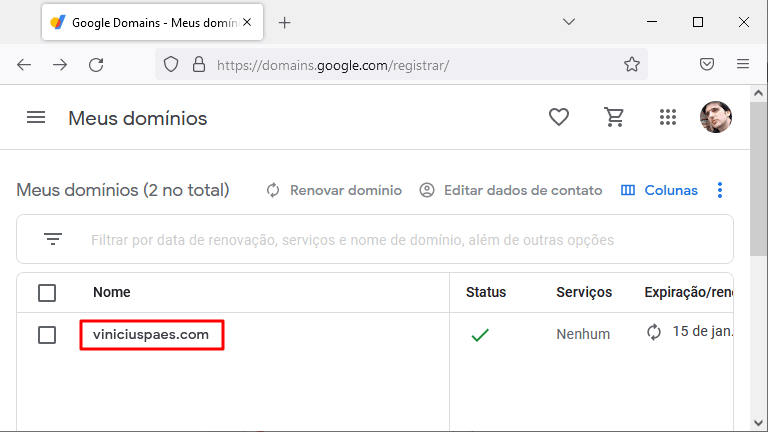The width and height of the screenshot is (768, 432).
Task: Close the Google Domains tab
Action: (247, 22)
